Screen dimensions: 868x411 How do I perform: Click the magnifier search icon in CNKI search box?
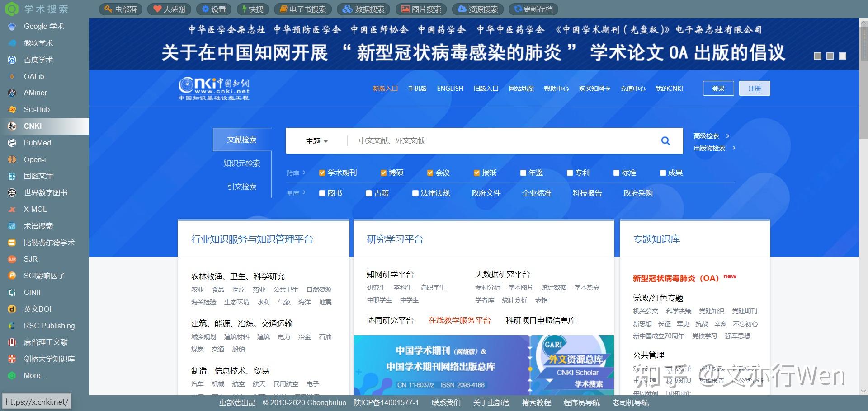click(665, 141)
